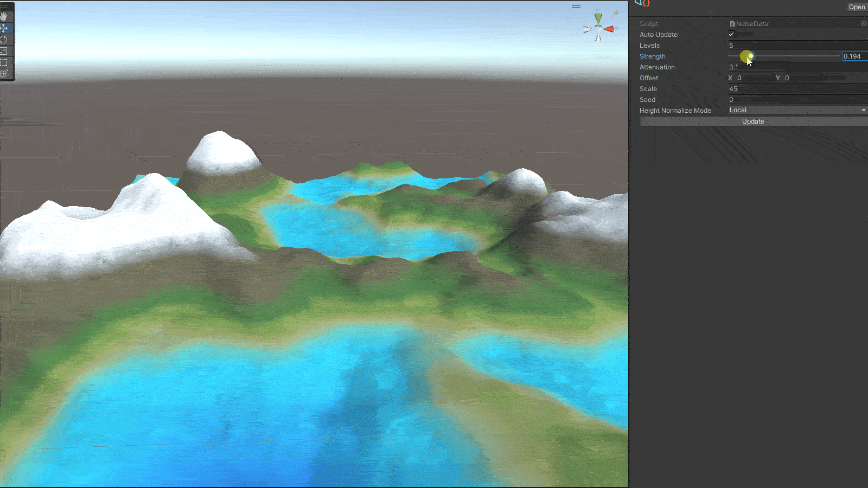Open the NoiseData script object picker

tap(865, 23)
